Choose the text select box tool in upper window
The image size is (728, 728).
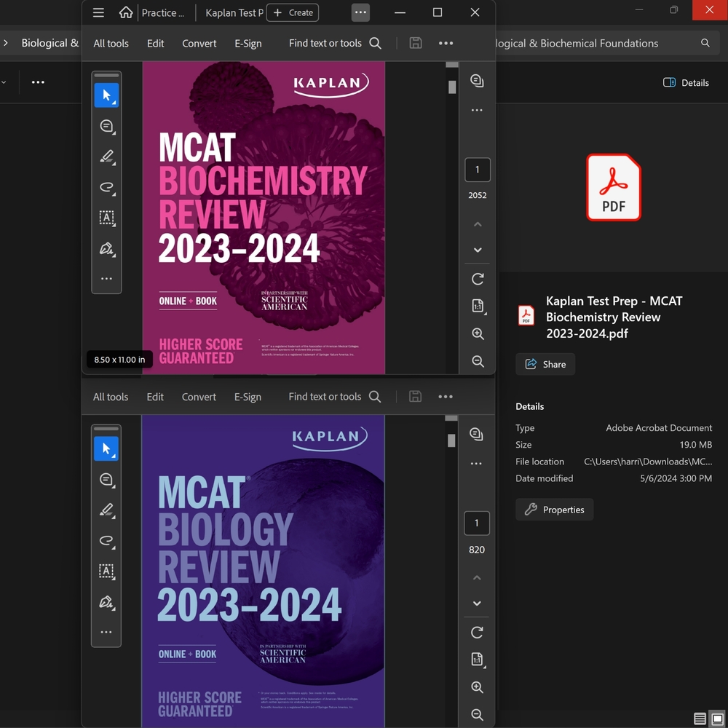(x=106, y=218)
